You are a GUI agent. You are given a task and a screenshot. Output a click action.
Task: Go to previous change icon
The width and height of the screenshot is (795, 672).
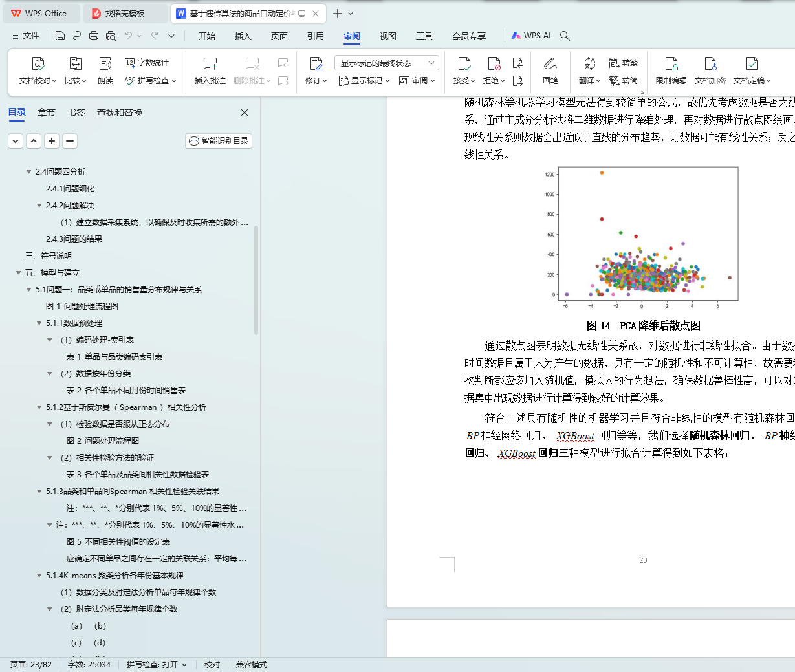pyautogui.click(x=517, y=63)
